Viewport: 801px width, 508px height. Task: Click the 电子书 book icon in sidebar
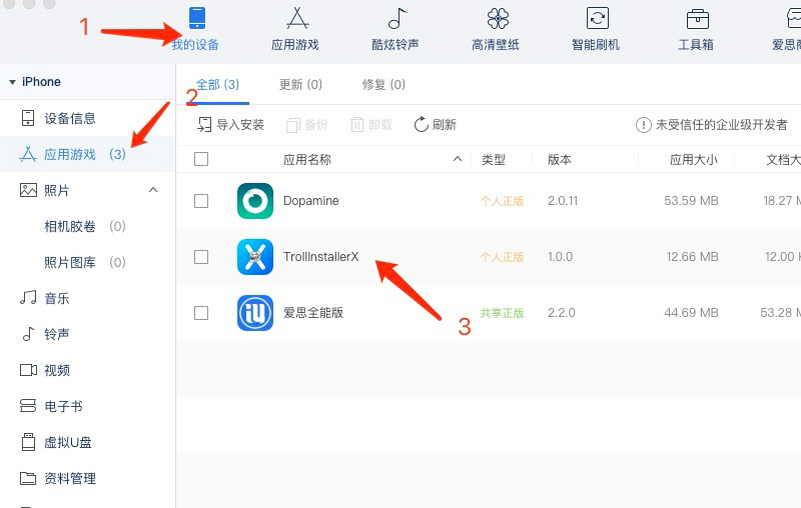pos(28,406)
